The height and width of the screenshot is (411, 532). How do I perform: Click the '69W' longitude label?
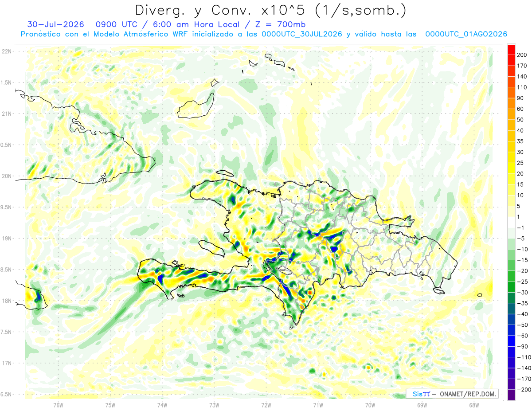pos(422,405)
